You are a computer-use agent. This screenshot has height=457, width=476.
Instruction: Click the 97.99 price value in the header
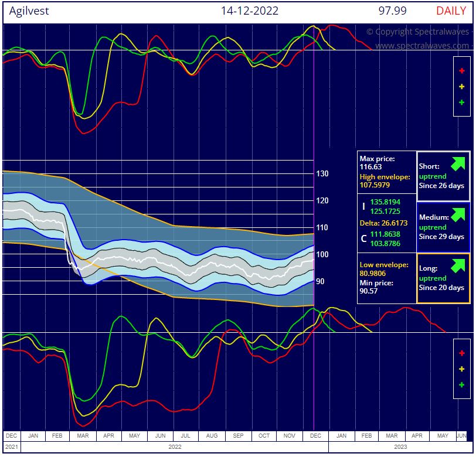click(x=393, y=11)
